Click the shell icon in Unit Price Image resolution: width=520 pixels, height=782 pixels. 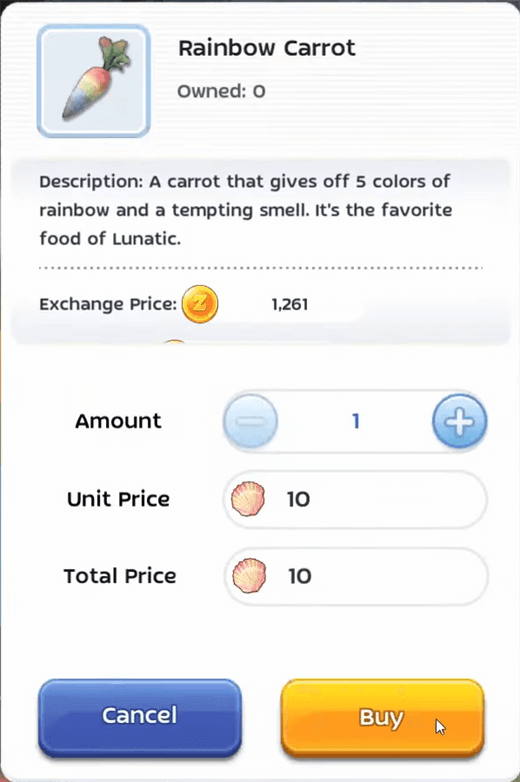click(x=248, y=499)
